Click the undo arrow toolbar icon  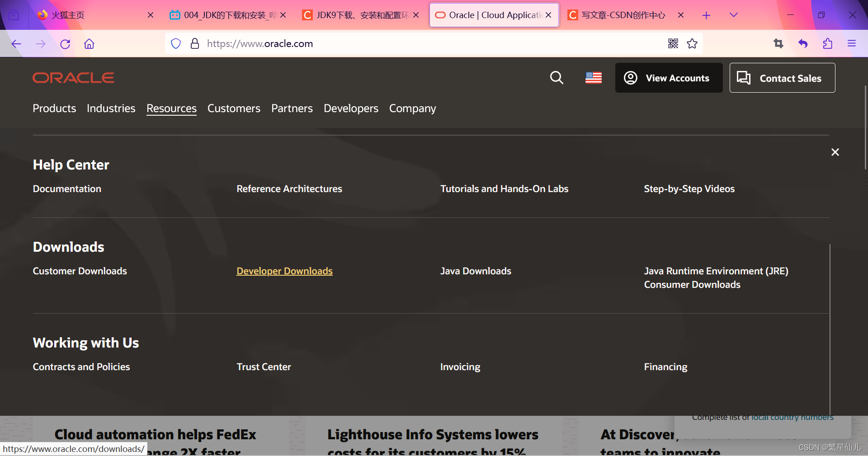tap(803, 43)
